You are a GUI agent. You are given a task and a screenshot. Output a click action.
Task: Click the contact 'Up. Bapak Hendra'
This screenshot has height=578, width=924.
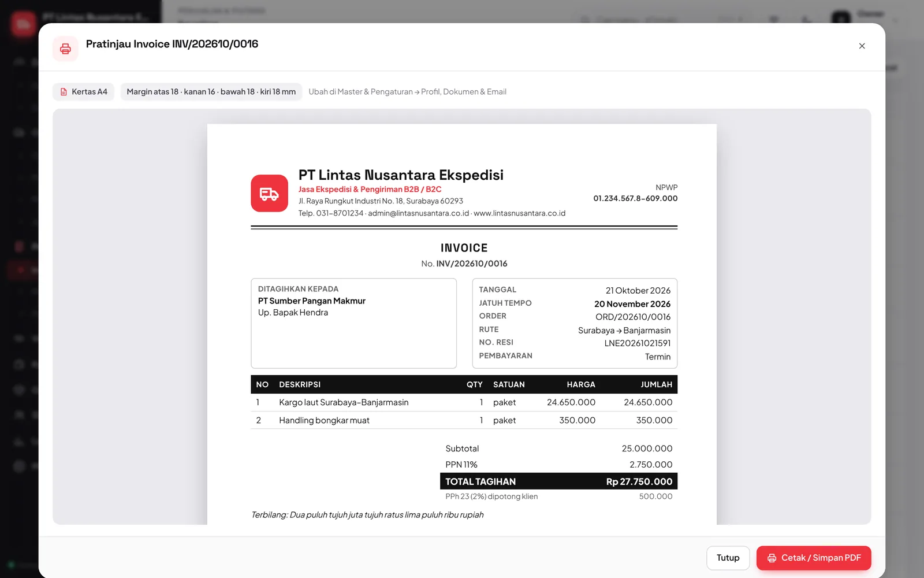[x=293, y=313]
